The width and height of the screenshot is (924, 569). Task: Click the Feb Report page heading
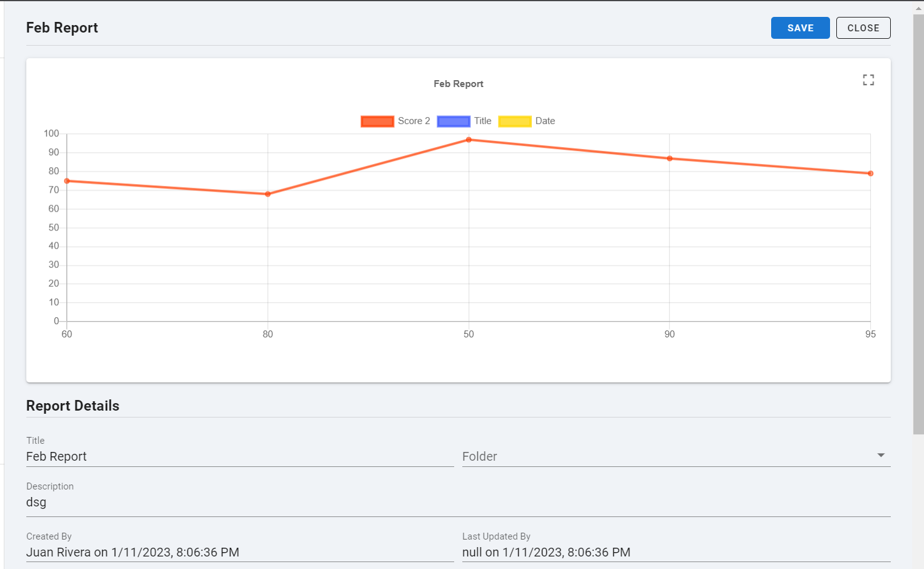tap(62, 28)
